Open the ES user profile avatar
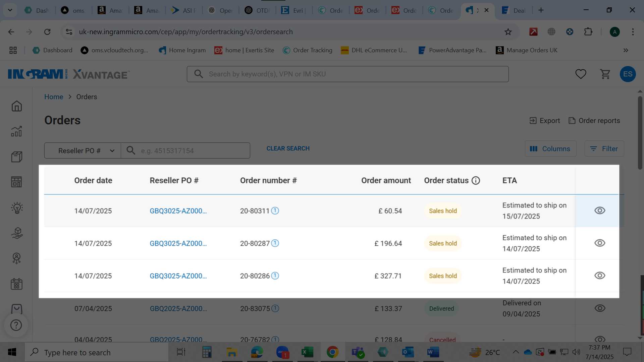Image resolution: width=644 pixels, height=362 pixels. pos(628,74)
